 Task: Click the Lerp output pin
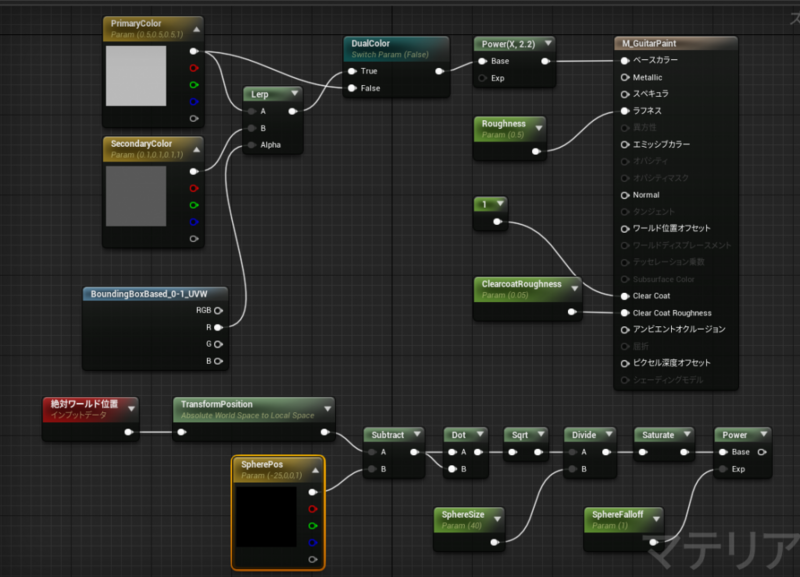[x=292, y=111]
